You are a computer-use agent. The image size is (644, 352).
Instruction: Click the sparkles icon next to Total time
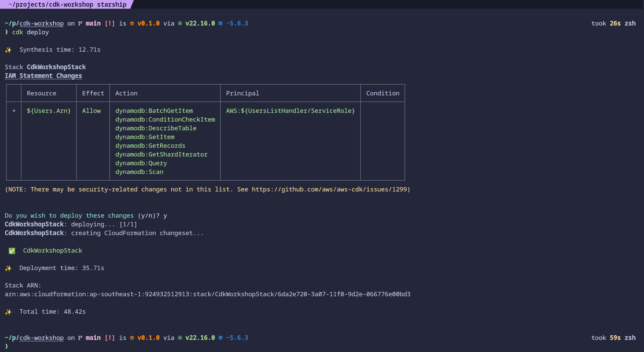click(8, 312)
